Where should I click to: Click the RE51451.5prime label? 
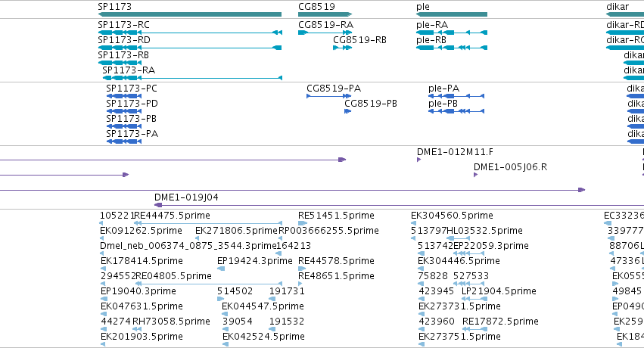coord(336,216)
